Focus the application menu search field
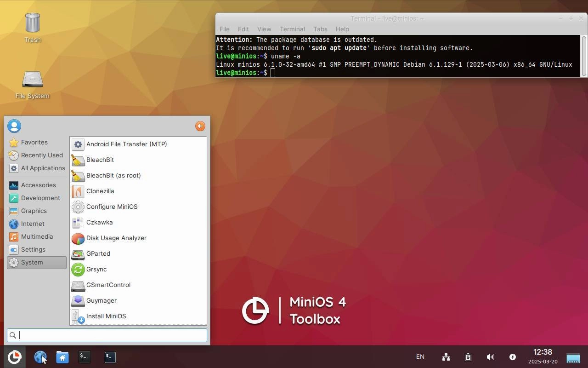 tap(107, 335)
